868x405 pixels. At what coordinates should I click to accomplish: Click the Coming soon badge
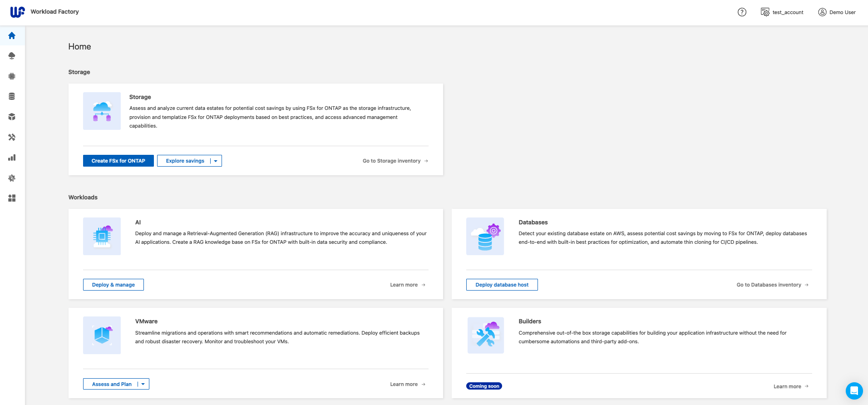tap(484, 386)
